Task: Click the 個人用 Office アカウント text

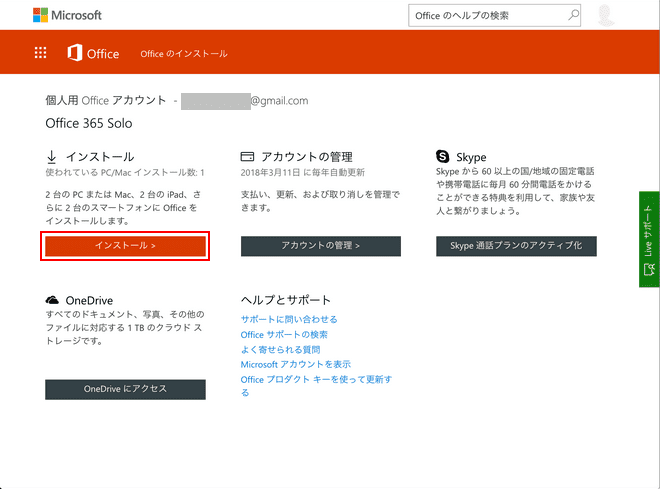Action: [106, 100]
